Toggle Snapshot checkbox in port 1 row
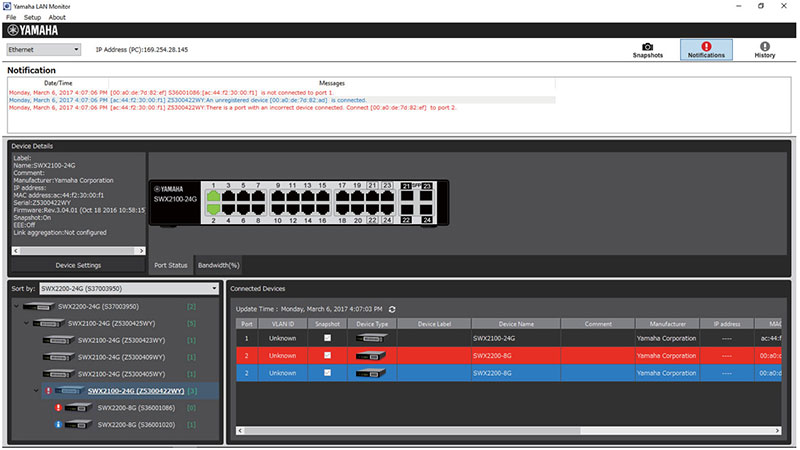The image size is (800, 450). [x=328, y=338]
